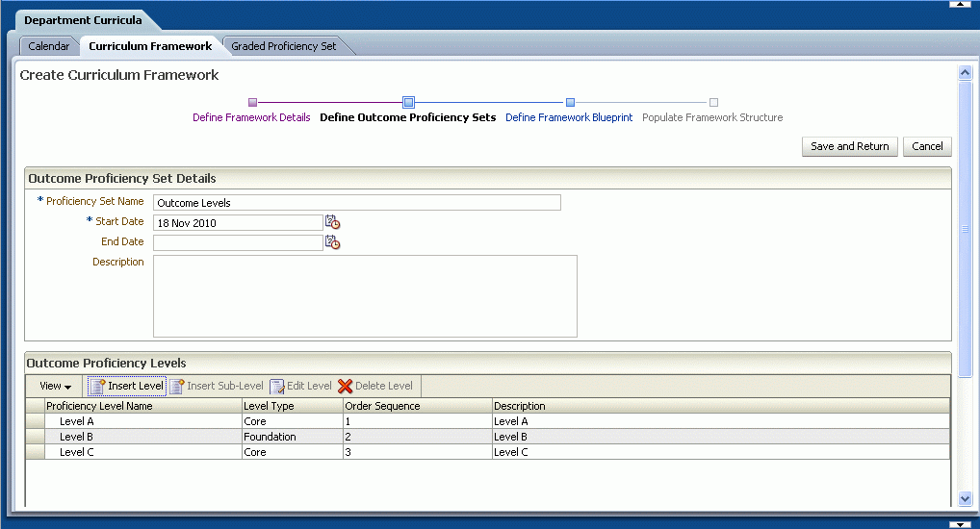This screenshot has height=529, width=980.
Task: Select the Department Curricula top tab
Action: click(x=83, y=20)
